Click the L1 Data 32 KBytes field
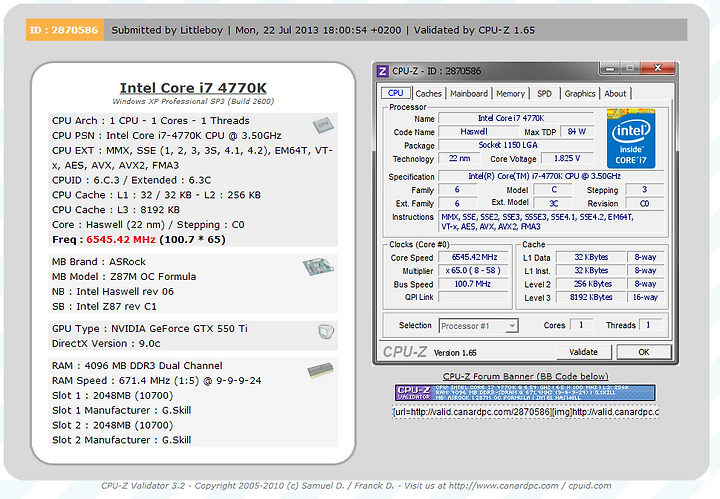720x499 pixels. [591, 258]
